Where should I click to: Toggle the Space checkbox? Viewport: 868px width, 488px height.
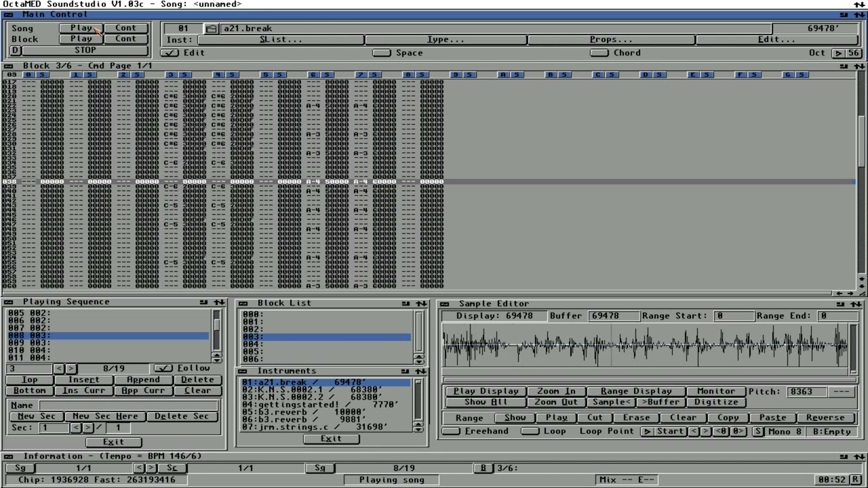point(382,53)
